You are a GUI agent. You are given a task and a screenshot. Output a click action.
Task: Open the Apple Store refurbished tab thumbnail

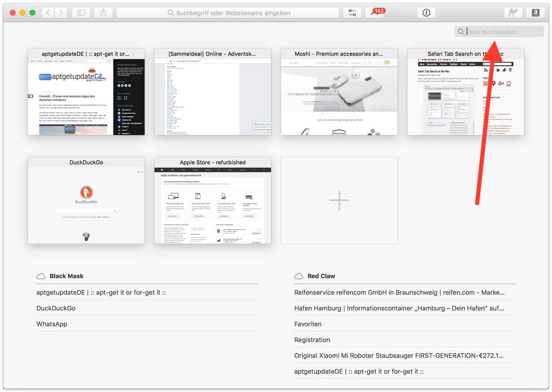click(x=212, y=200)
